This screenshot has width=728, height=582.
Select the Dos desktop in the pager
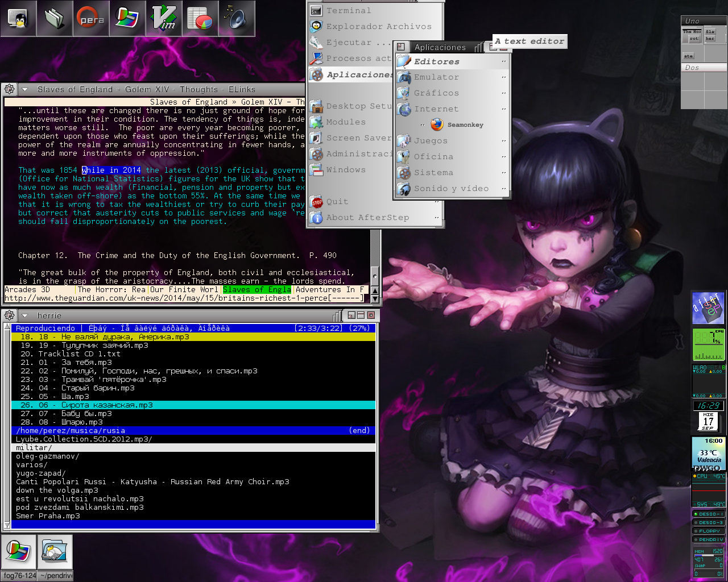(704, 68)
